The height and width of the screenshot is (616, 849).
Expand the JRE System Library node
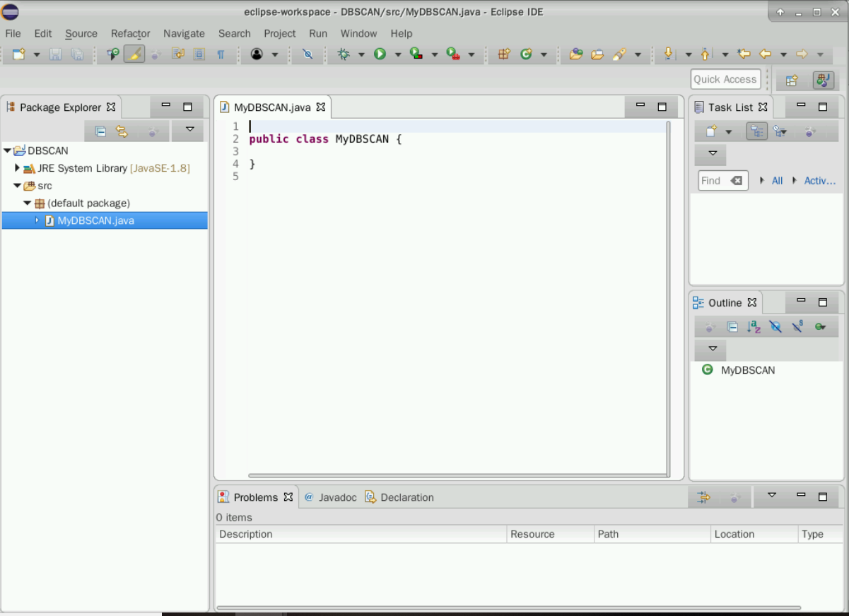17,168
